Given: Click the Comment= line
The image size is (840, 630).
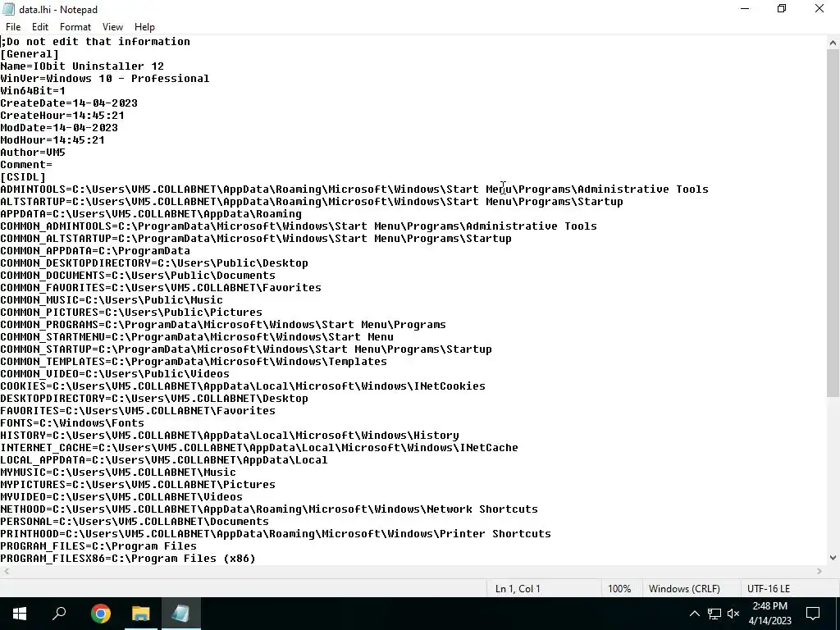Looking at the screenshot, I should point(26,164).
